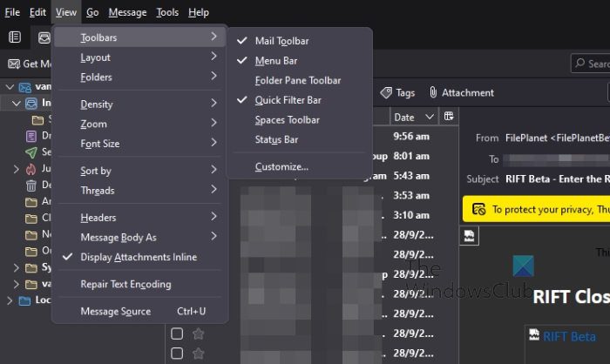Open the Edit menu

point(37,12)
